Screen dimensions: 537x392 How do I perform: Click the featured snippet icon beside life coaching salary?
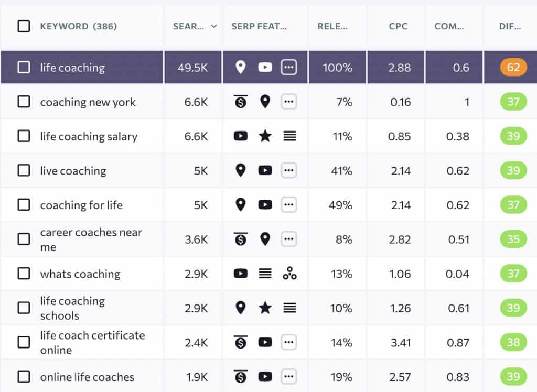tap(290, 136)
